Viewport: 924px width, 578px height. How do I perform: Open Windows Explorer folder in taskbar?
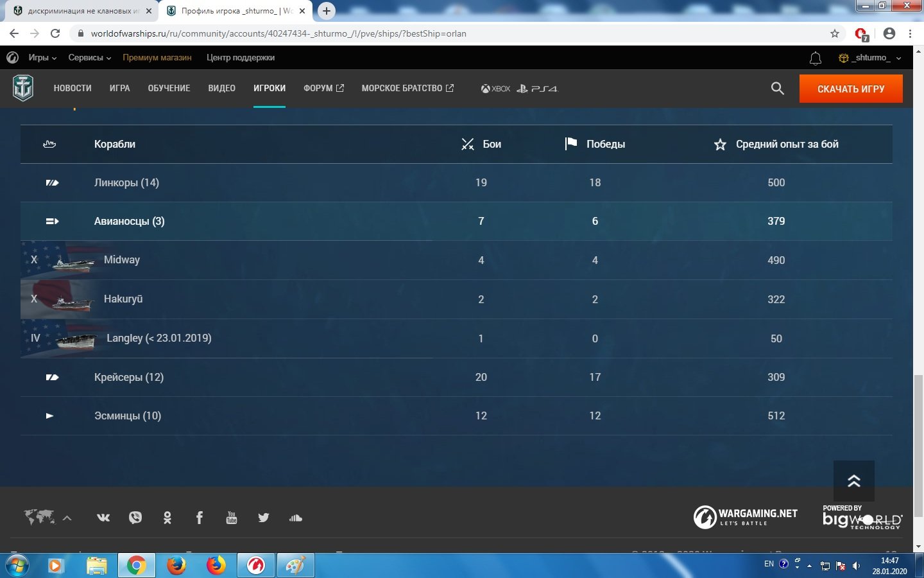coord(96,566)
